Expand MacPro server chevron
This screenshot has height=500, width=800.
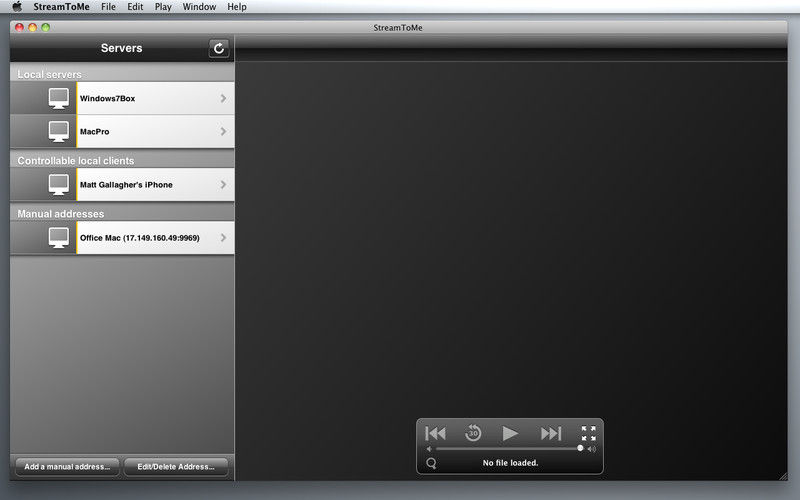(223, 131)
